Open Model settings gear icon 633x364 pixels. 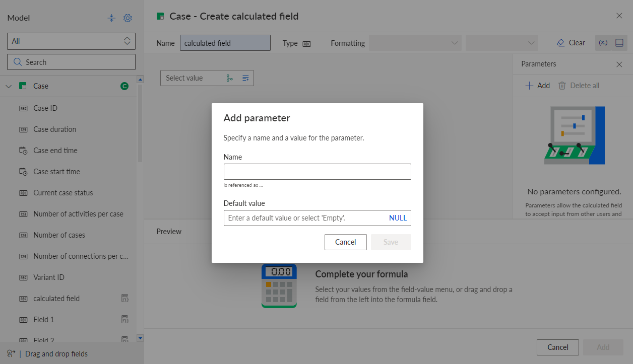pos(128,18)
